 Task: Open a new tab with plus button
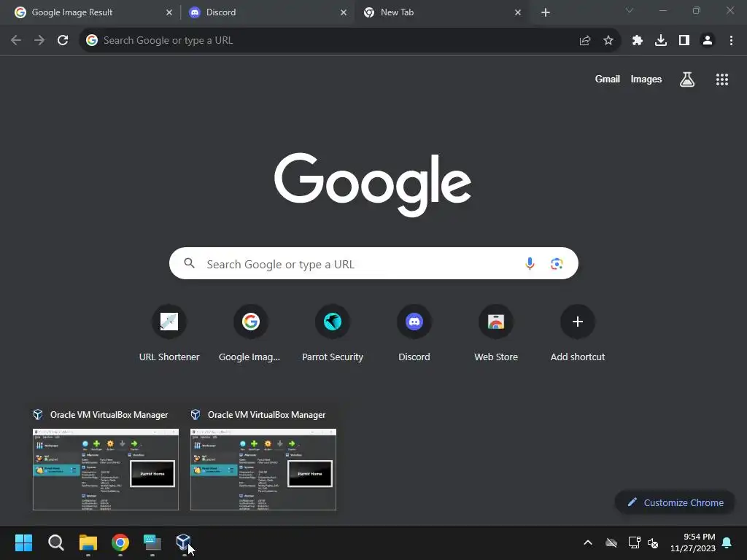(546, 13)
